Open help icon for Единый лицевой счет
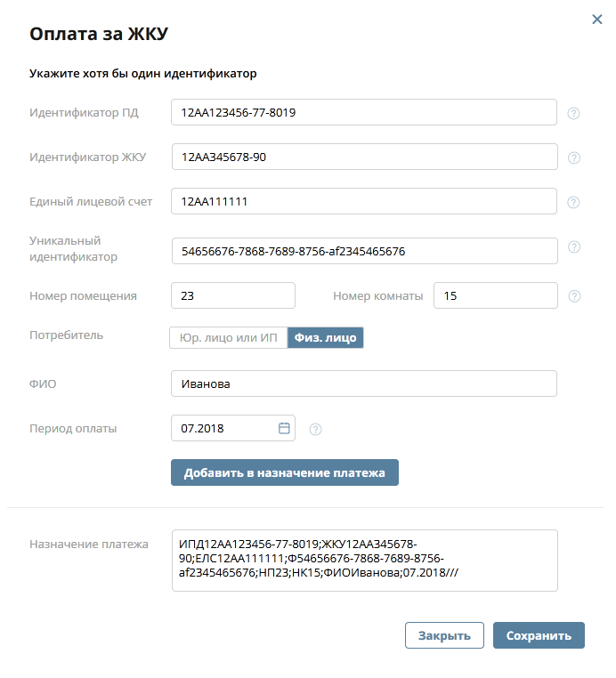This screenshot has width=616, height=678. point(573,202)
